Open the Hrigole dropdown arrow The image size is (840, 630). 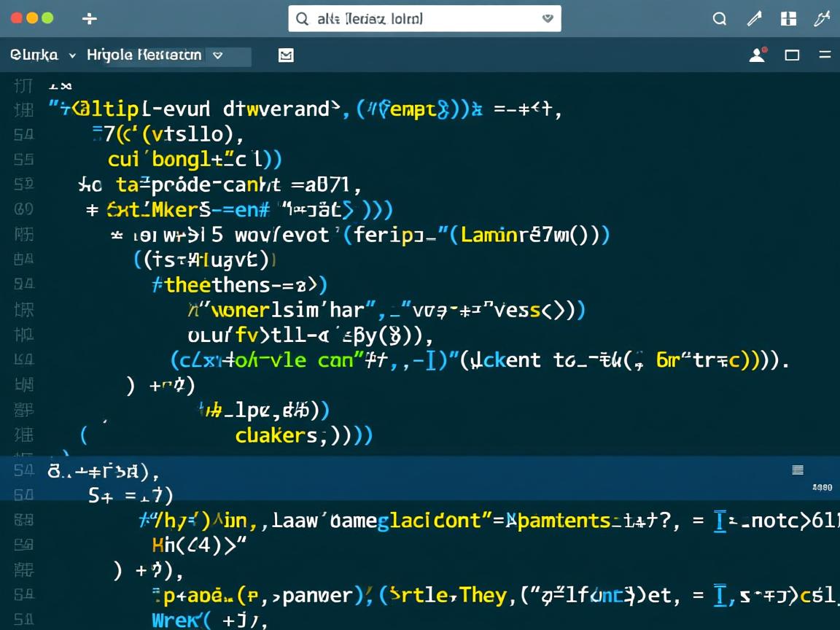tap(217, 55)
